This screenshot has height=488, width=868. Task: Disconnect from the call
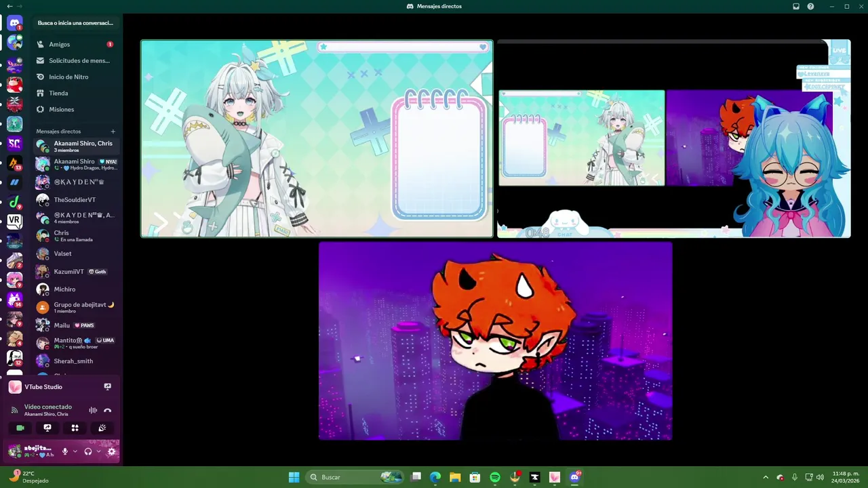[x=107, y=410]
